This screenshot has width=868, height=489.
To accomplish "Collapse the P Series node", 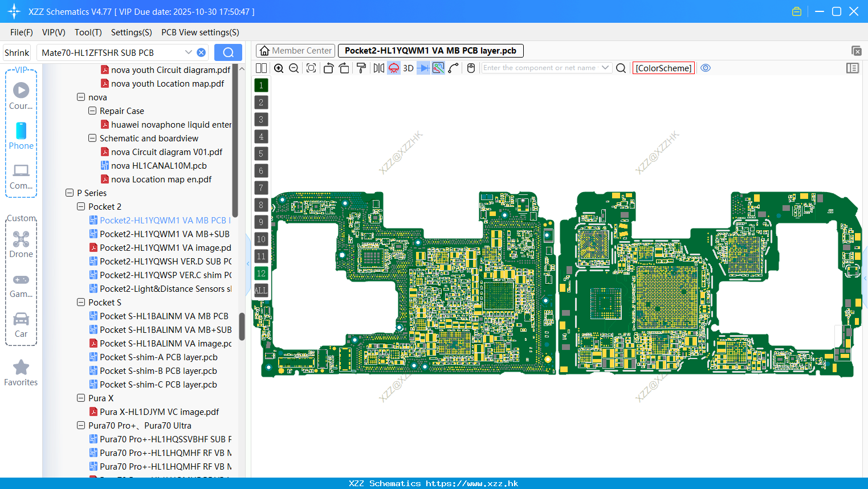I will click(x=70, y=193).
